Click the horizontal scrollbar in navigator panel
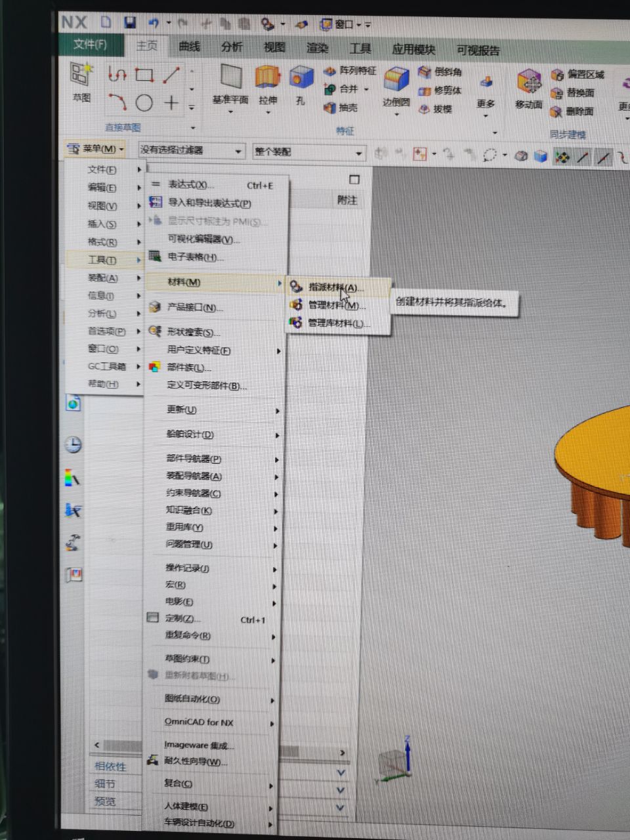The height and width of the screenshot is (840, 630). (x=121, y=745)
